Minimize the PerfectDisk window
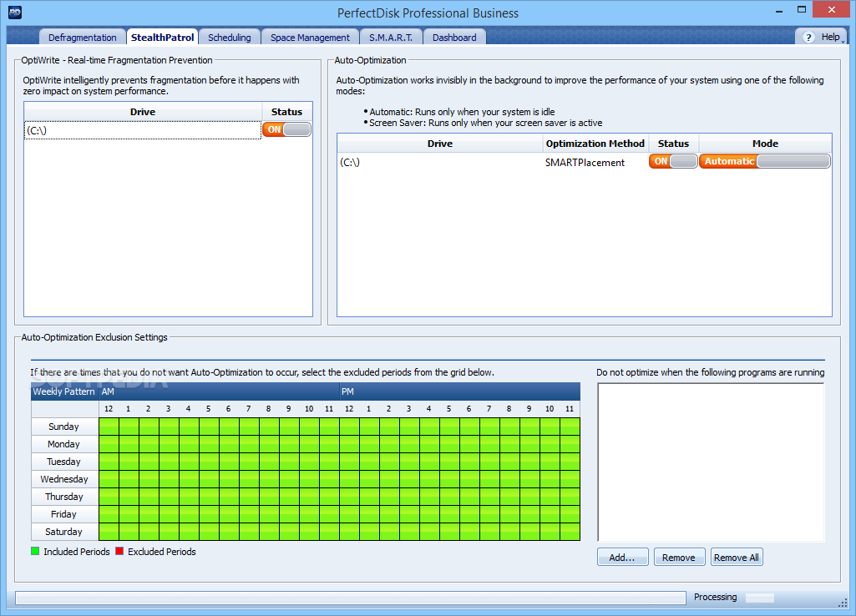Image resolution: width=856 pixels, height=616 pixels. point(779,10)
